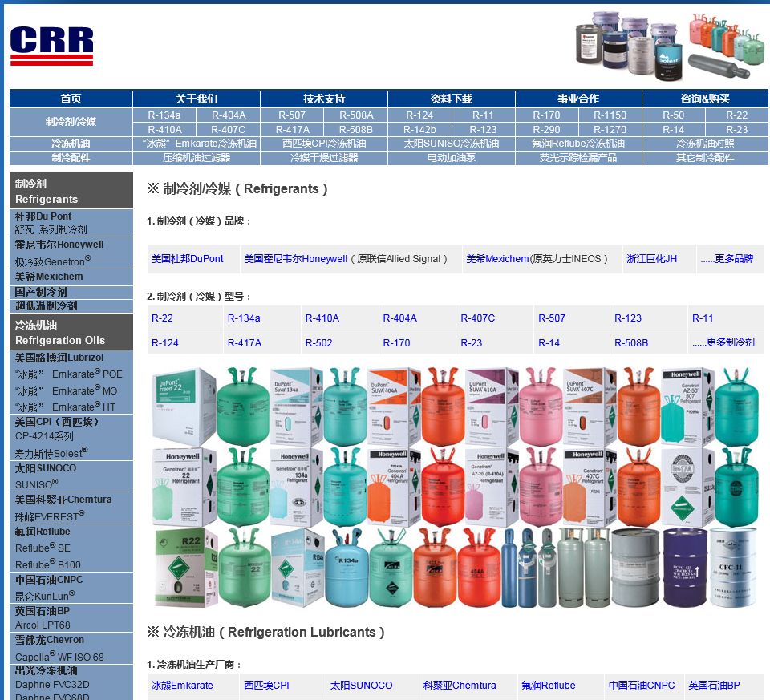Select the R-410A refrigerant model link
Viewport: 770px width, 700px height.
322,318
